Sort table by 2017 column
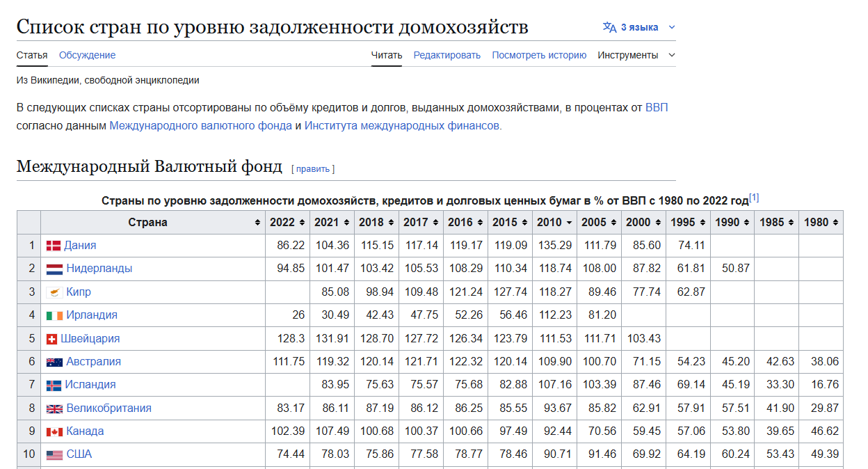Viewport: 868px width, 469px height. (421, 223)
